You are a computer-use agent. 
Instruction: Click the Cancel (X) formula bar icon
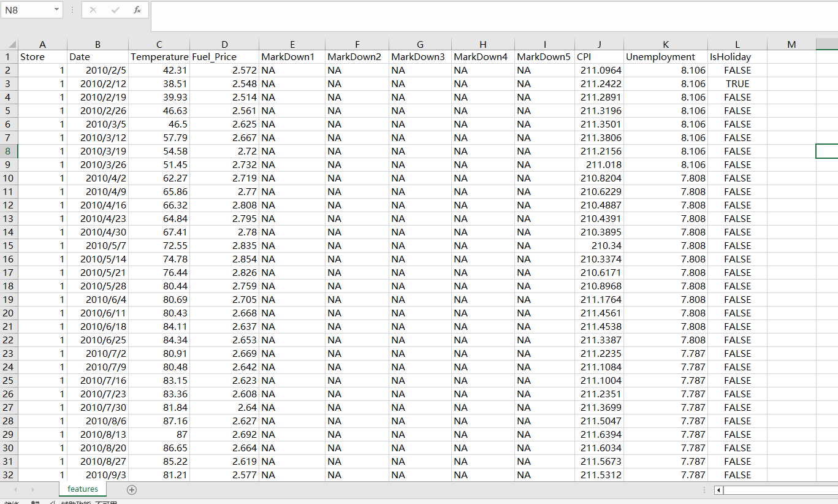[93, 10]
